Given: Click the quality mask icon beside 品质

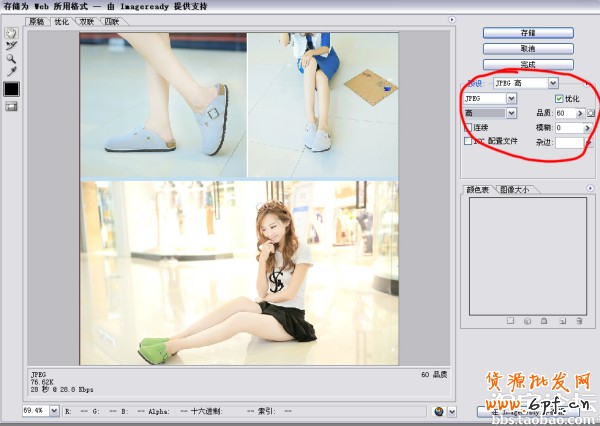Looking at the screenshot, I should point(591,113).
